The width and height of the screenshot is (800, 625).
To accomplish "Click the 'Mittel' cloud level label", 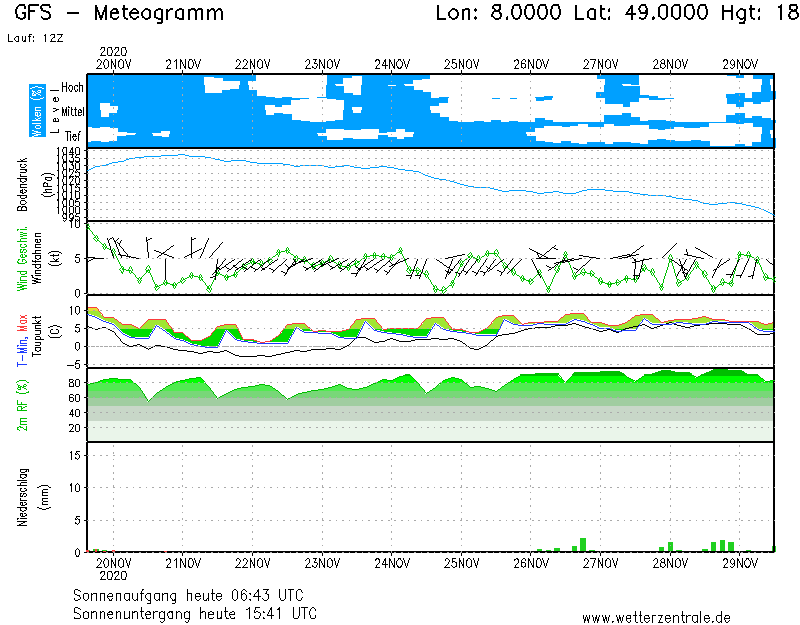I will pos(73,111).
